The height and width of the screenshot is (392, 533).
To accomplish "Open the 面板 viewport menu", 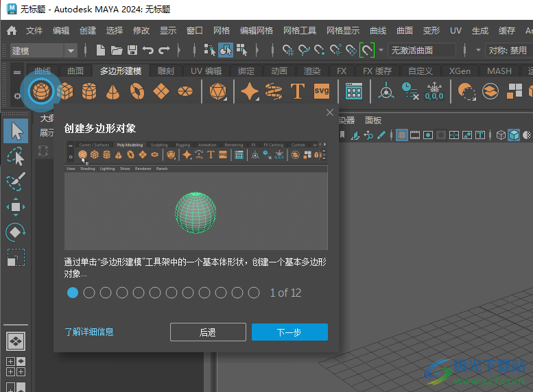I will pyautogui.click(x=373, y=120).
